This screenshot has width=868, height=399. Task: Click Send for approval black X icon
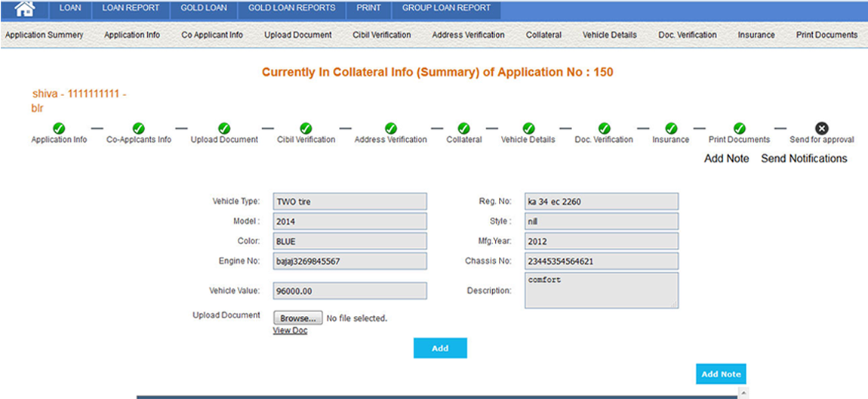point(822,128)
